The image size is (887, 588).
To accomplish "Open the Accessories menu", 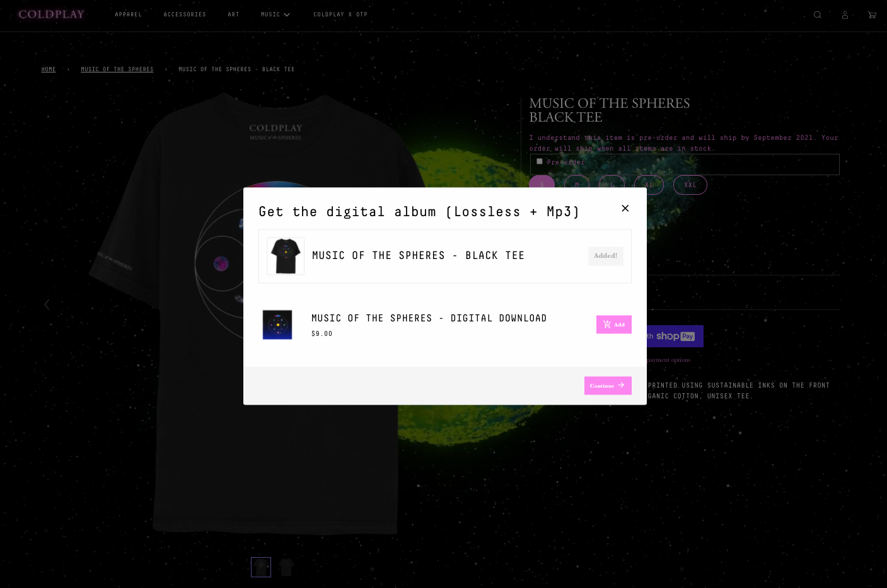I will [x=185, y=14].
